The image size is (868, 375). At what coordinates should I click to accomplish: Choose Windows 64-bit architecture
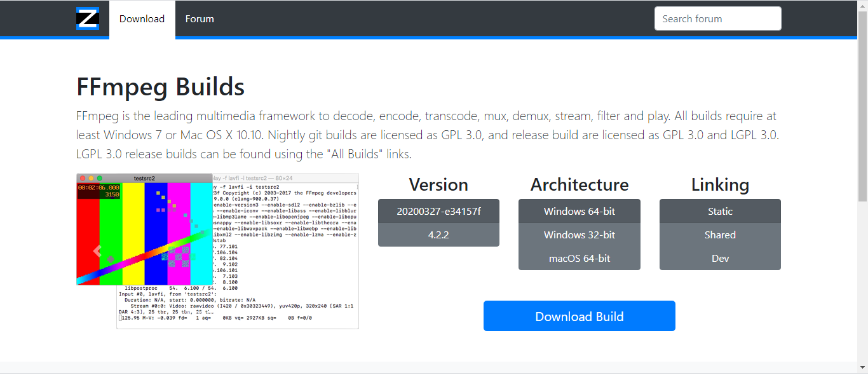pos(580,211)
